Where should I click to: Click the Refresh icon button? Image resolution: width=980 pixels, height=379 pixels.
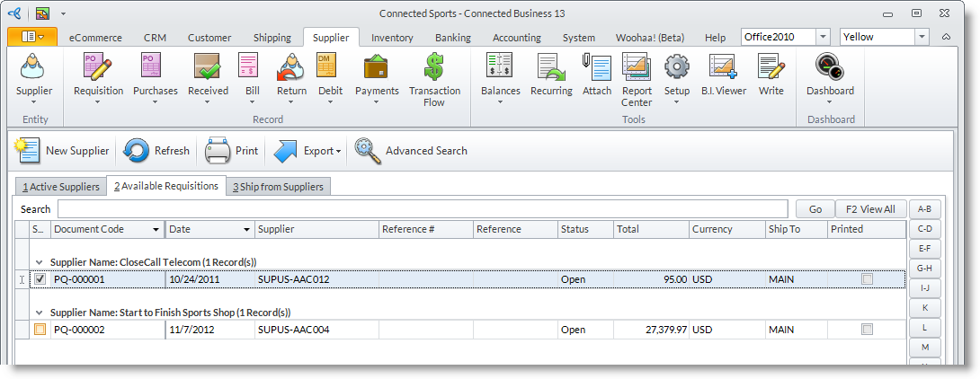pyautogui.click(x=137, y=151)
